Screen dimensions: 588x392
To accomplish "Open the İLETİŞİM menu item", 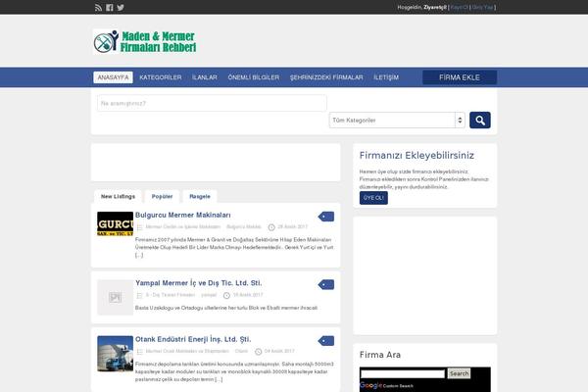I will (x=386, y=77).
